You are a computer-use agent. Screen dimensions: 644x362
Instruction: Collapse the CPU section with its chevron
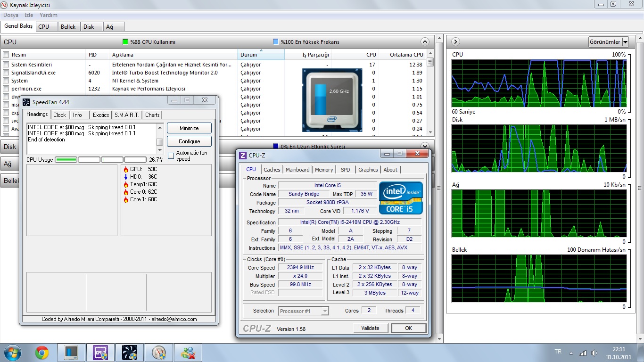425,42
